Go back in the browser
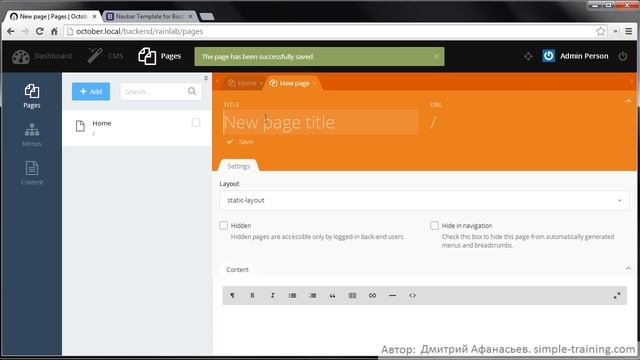 coord(11,31)
